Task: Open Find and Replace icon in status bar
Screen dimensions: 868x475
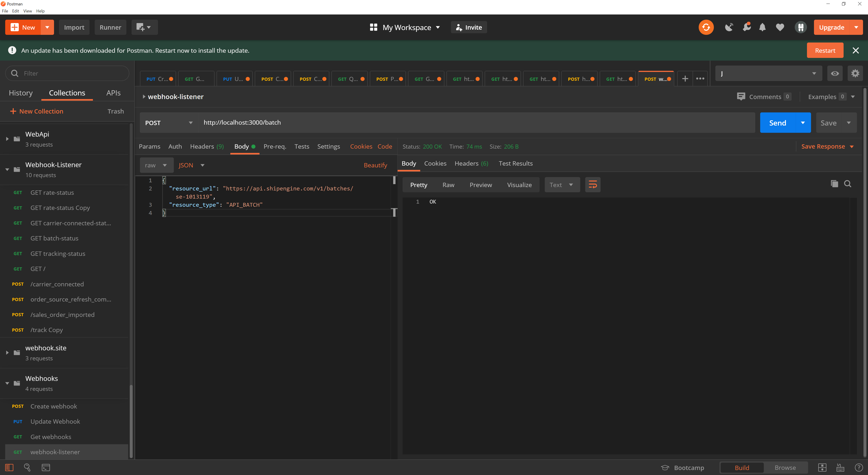Action: [x=27, y=467]
